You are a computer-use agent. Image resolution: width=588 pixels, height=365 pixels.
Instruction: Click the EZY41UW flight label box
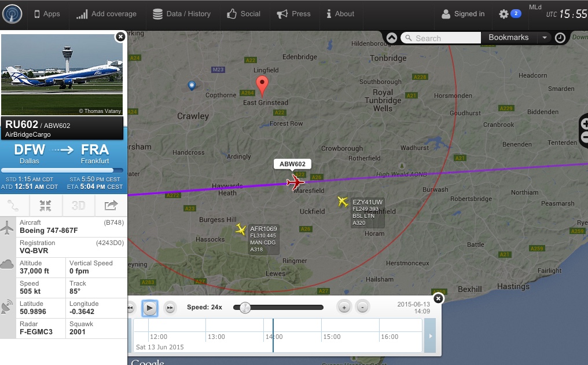[x=367, y=213]
